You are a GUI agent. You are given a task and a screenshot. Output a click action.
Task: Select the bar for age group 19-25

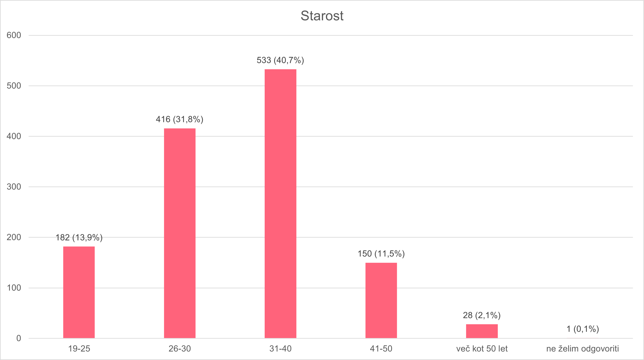(x=79, y=292)
